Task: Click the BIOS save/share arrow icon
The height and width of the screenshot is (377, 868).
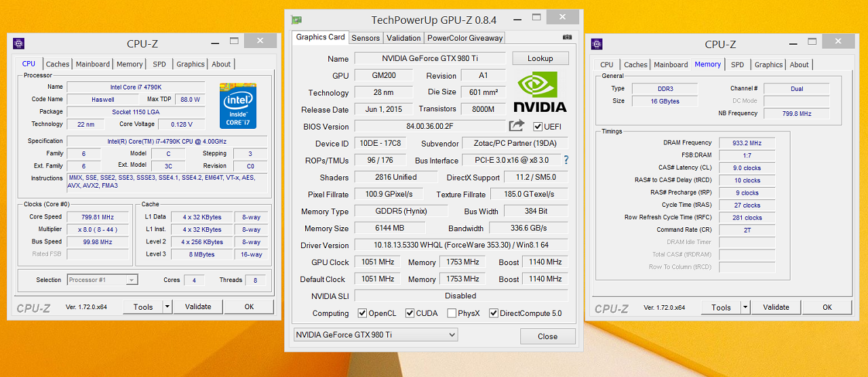Action: [x=517, y=125]
